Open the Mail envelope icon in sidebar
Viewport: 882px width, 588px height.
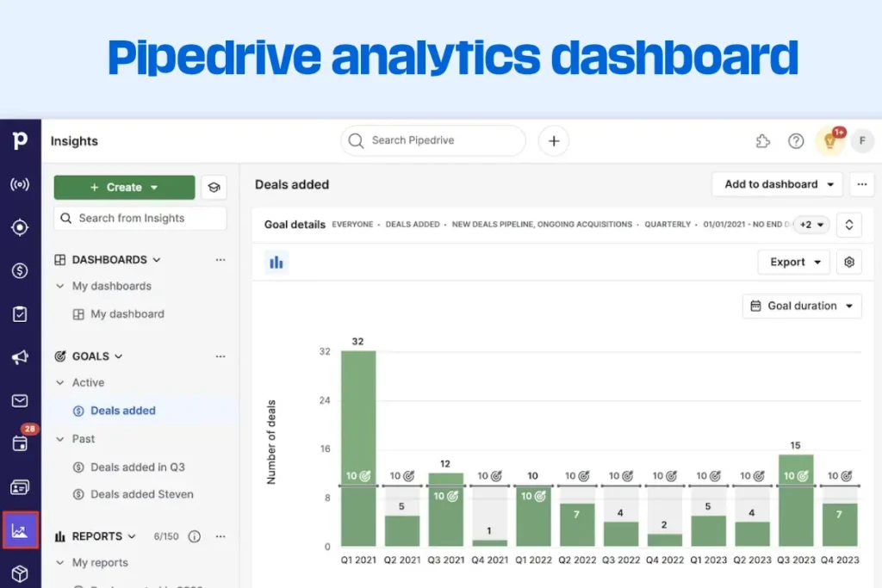point(20,401)
